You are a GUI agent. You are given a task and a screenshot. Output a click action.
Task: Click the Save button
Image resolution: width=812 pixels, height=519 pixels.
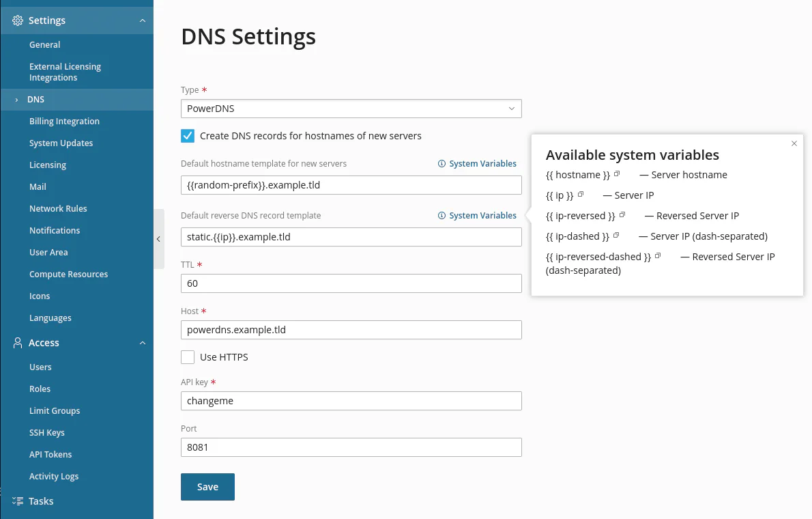tap(207, 486)
